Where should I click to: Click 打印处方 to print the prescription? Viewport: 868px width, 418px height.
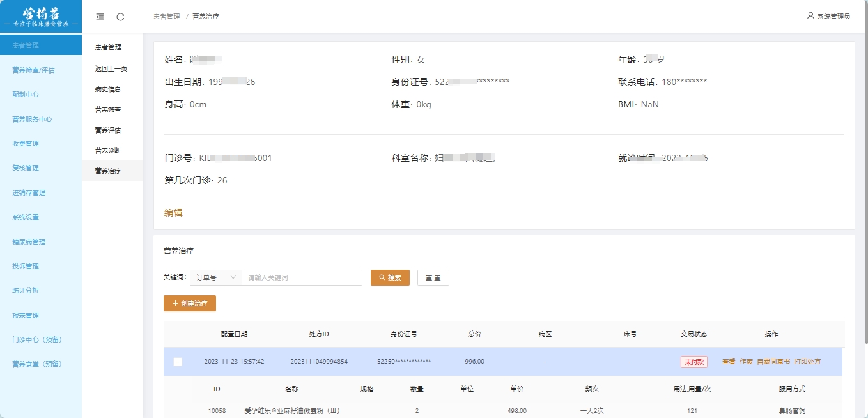807,362
